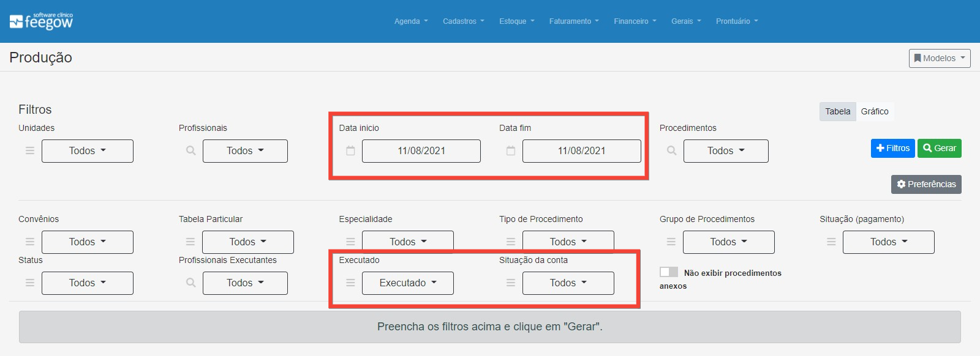Toggle 'Não exibir procedimentos anexos' switch
This screenshot has width=980, height=356.
pyautogui.click(x=669, y=272)
